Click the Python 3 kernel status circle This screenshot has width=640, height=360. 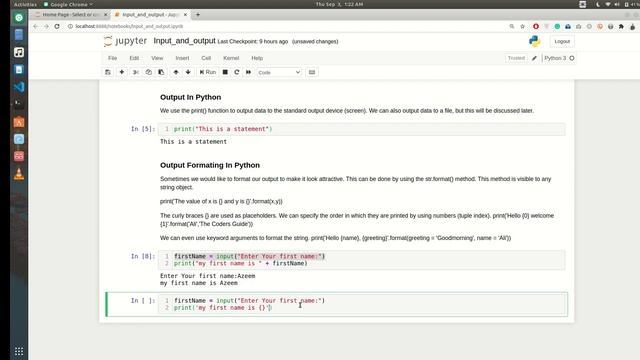coord(572,58)
